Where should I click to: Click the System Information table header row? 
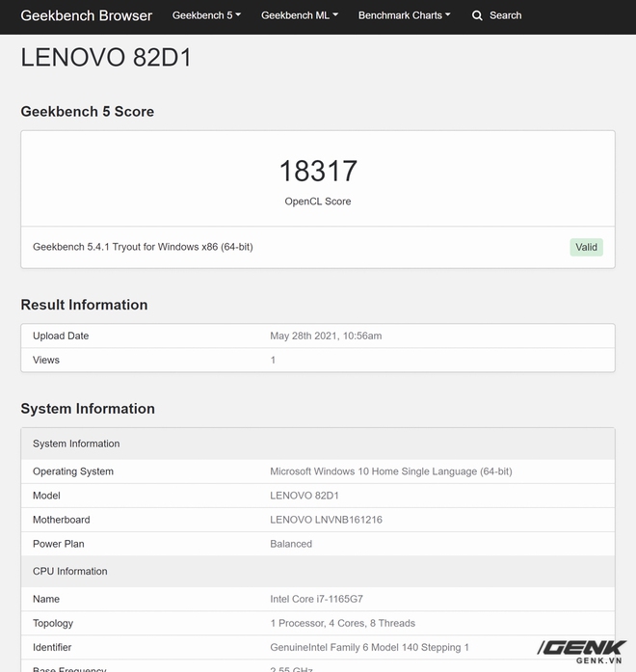point(318,444)
